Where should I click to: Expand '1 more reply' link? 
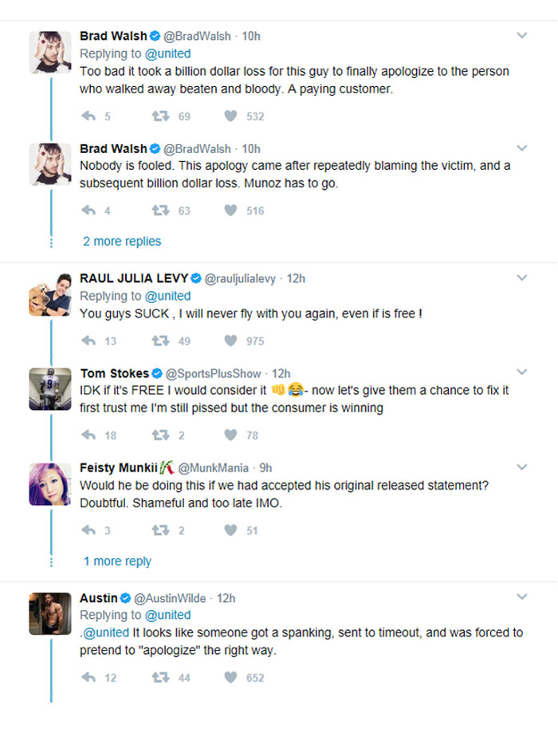(117, 561)
